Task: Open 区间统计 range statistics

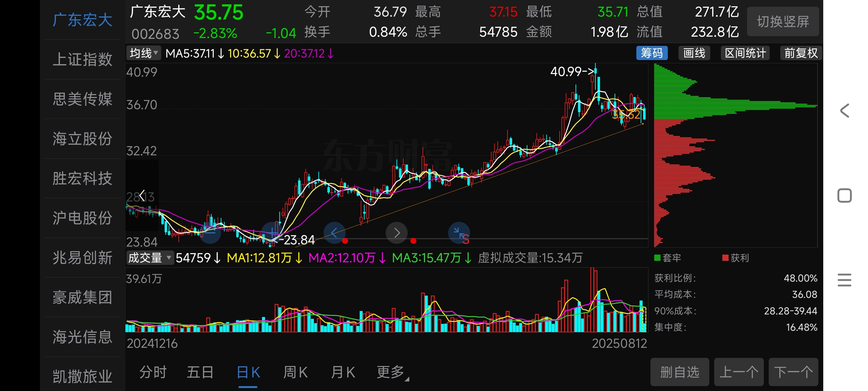Action: [745, 53]
